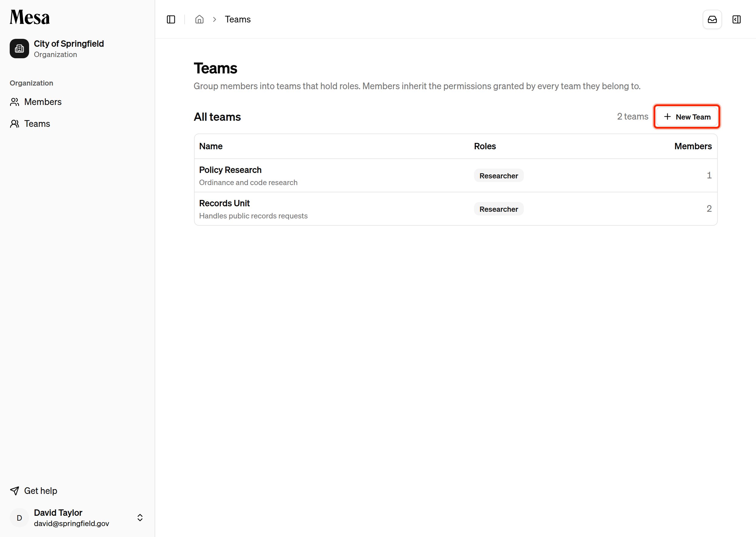The height and width of the screenshot is (537, 756).
Task: Open the Members page in sidebar
Action: tap(77, 102)
